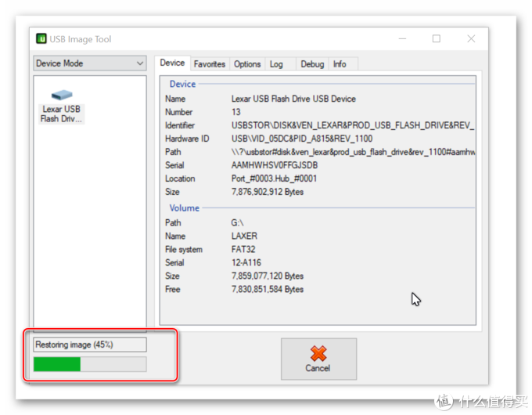Click the serial value 'AAMHWHSV0FFGJSDB'
Screen dimensions: 532x415
[x=275, y=165]
